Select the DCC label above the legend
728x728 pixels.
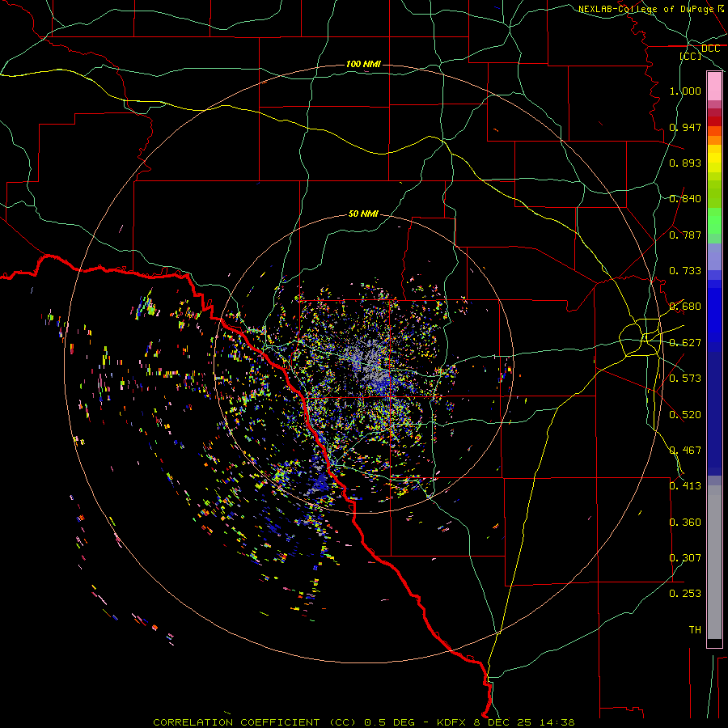tap(710, 49)
